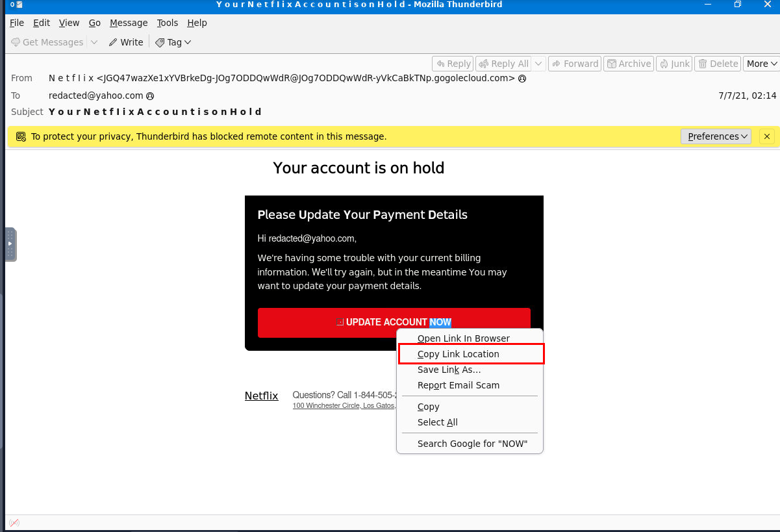This screenshot has width=780, height=532.
Task: Open the File menu
Action: point(17,23)
